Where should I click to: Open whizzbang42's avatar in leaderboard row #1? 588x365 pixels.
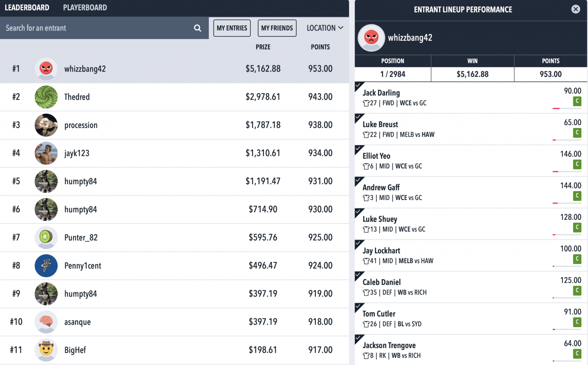(x=46, y=69)
